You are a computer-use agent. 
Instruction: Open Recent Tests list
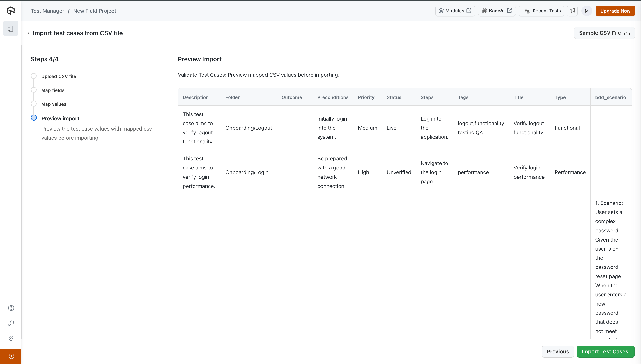pos(542,11)
